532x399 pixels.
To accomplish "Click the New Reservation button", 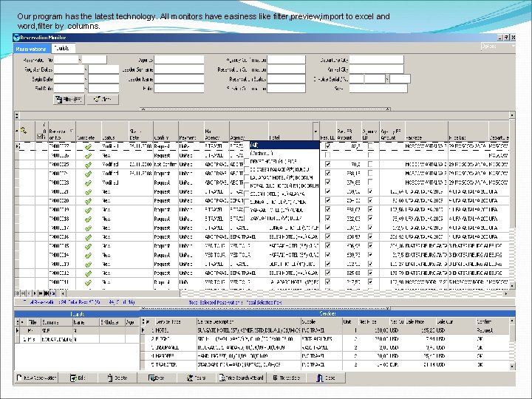I will coord(37,378).
